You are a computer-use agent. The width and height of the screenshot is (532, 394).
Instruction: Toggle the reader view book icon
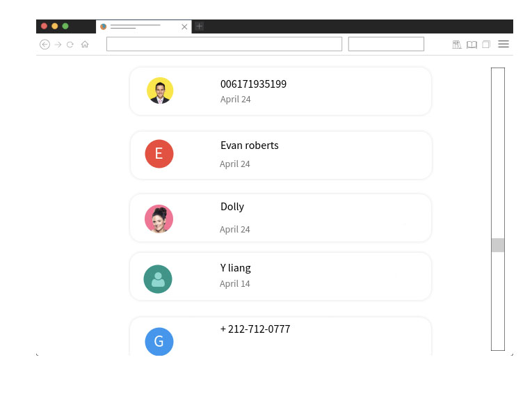[x=471, y=45]
